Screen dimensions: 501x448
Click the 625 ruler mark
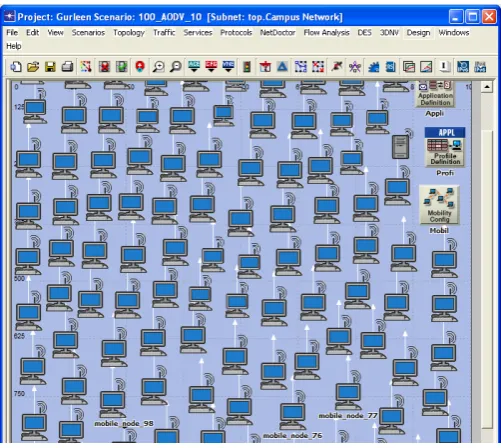[19, 336]
